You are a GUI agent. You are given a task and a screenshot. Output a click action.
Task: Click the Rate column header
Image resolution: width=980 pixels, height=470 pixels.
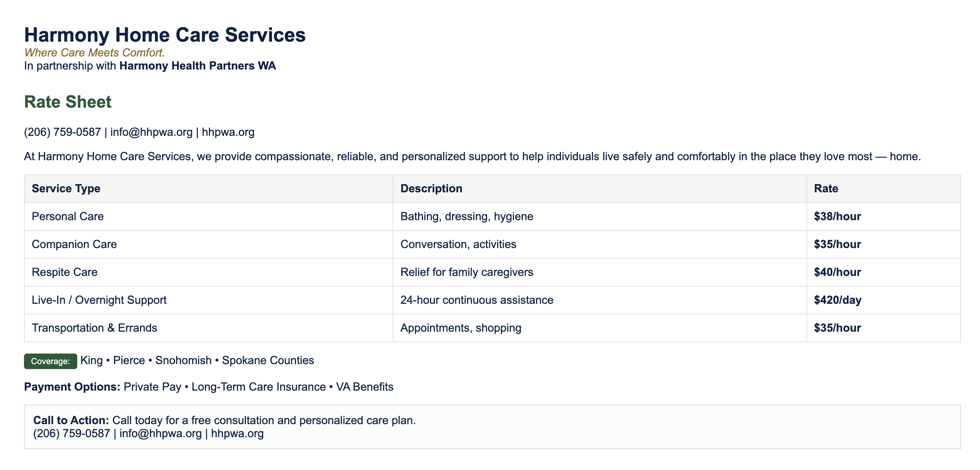click(x=825, y=188)
